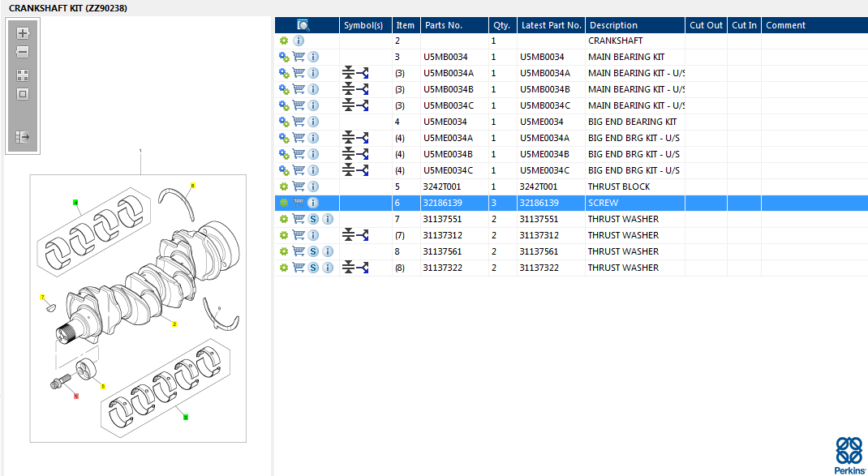
Task: Click alternative arrow symbol for U5ME0034B
Action: (x=362, y=154)
